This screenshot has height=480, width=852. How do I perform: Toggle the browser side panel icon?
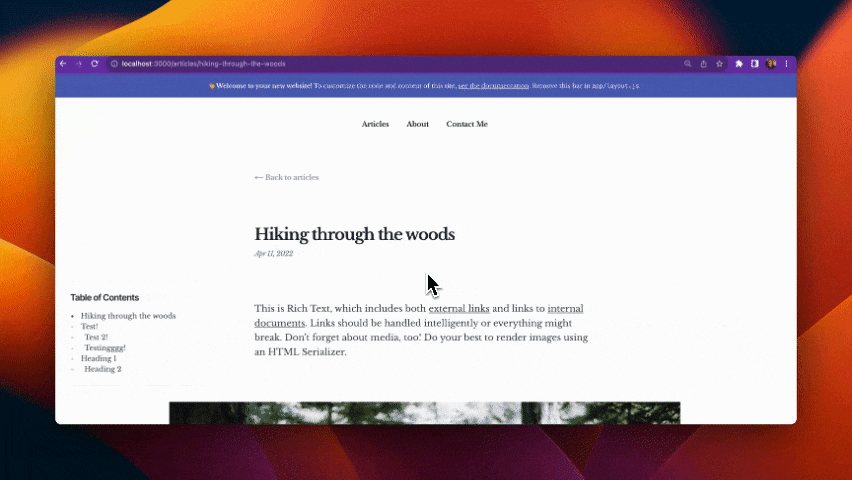(x=755, y=64)
